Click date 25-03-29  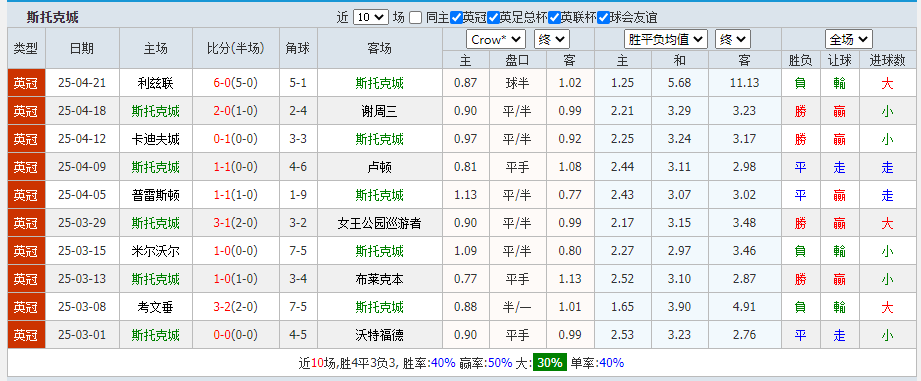82,223
